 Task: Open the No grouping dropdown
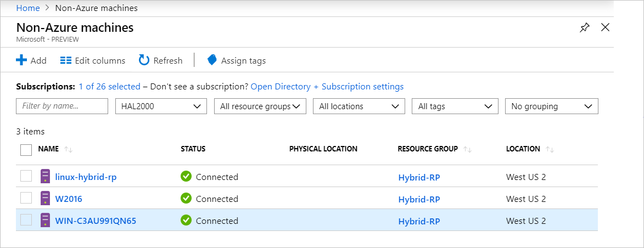click(x=552, y=106)
